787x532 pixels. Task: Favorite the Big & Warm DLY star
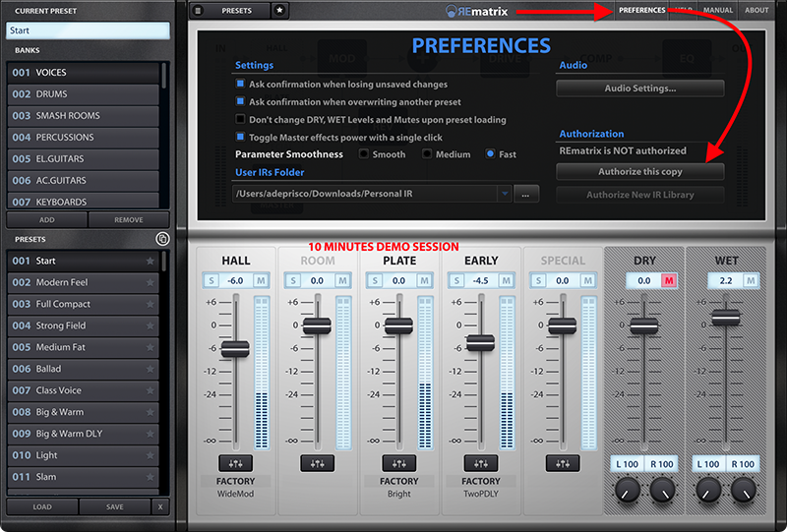click(x=150, y=434)
